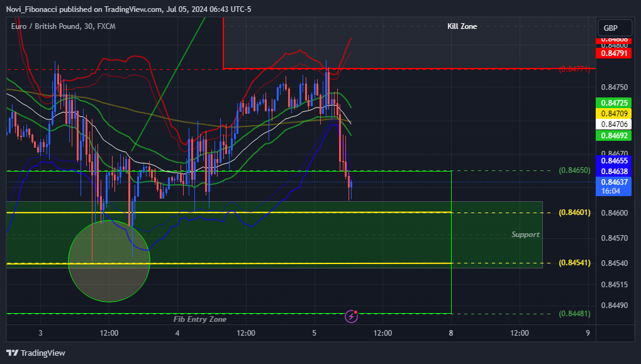Select the white 0.84706 price label

(613, 124)
